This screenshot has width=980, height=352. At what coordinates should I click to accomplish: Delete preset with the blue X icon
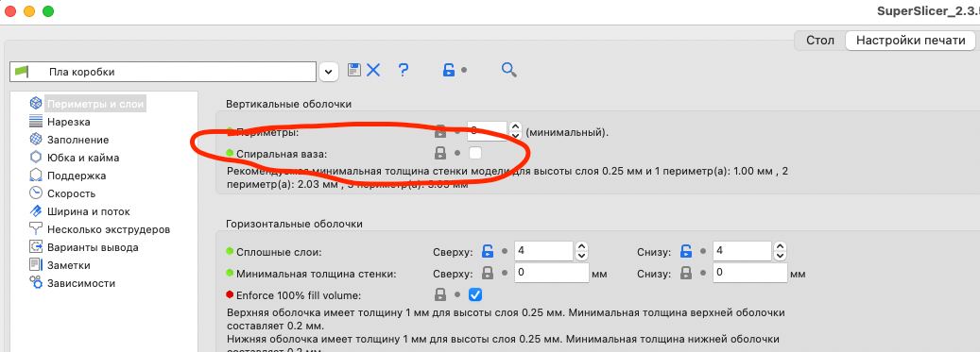pyautogui.click(x=373, y=70)
